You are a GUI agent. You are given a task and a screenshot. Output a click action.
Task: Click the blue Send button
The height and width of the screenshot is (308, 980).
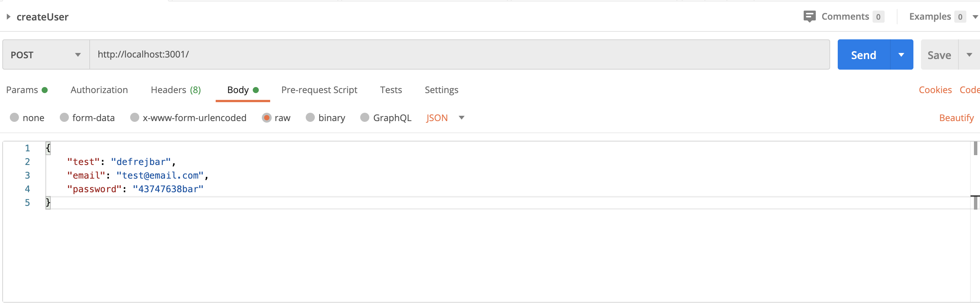coord(863,55)
